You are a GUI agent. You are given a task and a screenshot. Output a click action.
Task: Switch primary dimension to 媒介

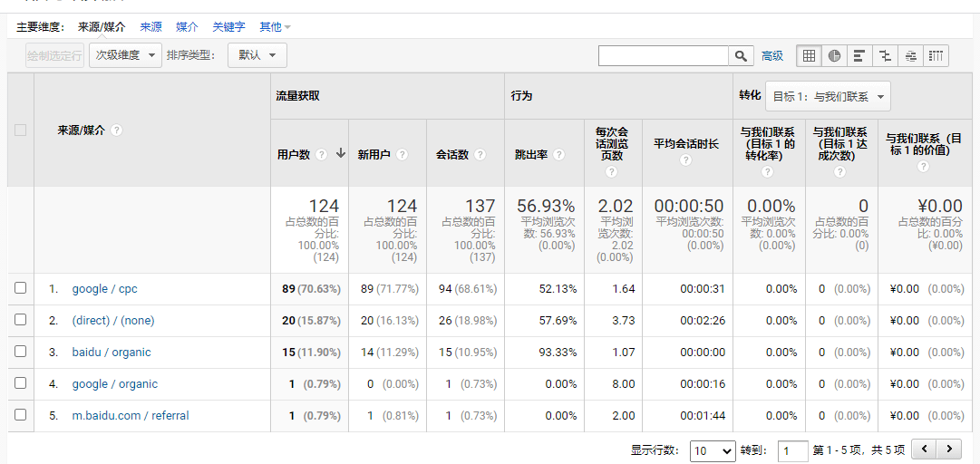click(187, 27)
